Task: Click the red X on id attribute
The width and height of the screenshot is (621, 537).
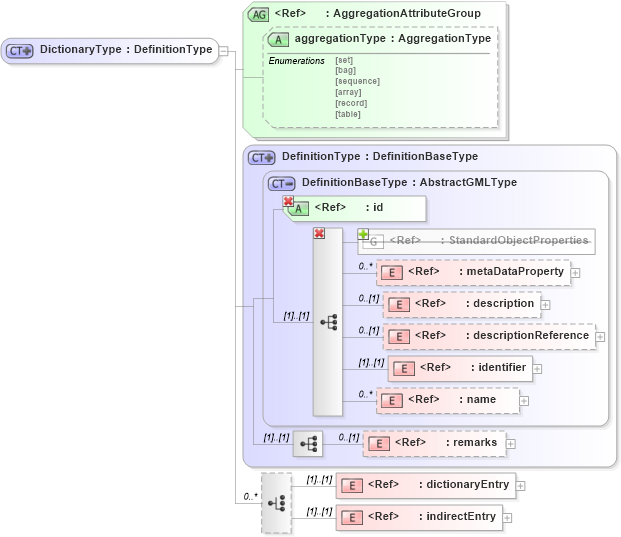Action: coord(288,201)
